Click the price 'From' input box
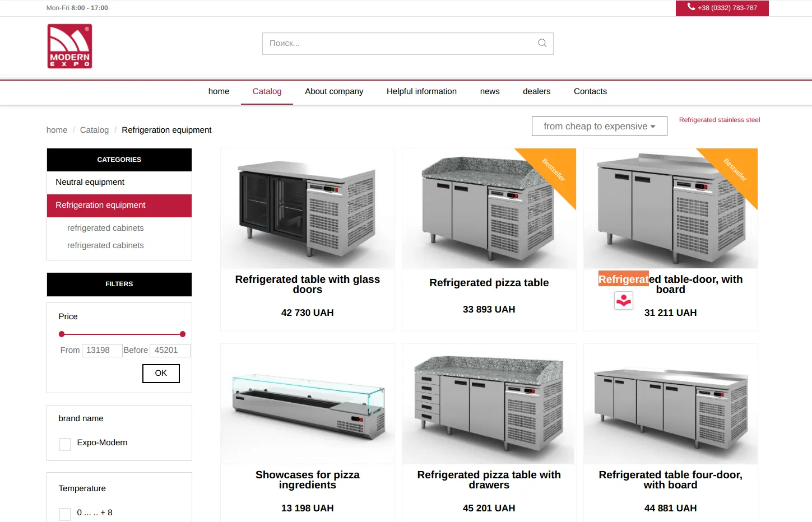This screenshot has height=522, width=812. click(102, 351)
